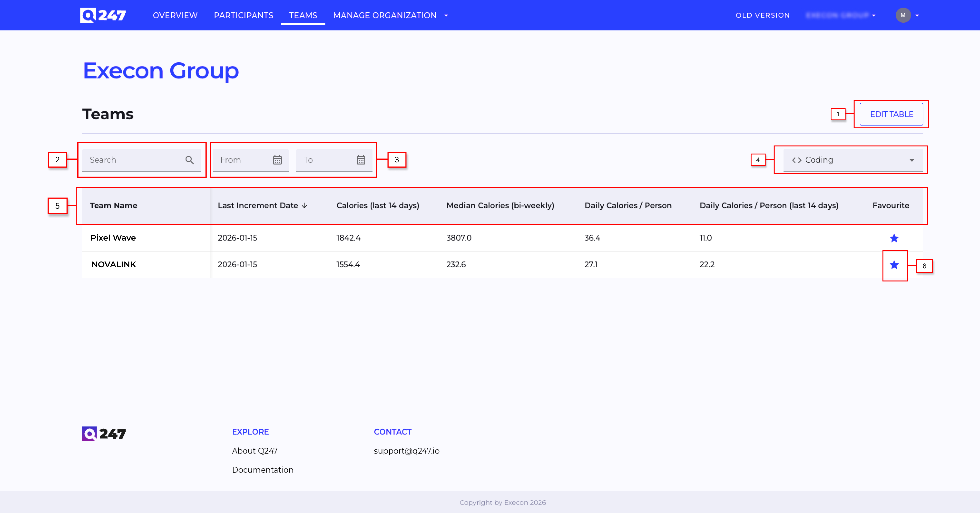The height and width of the screenshot is (513, 980).
Task: Toggle favourite star for Pixel Wave
Action: click(x=894, y=238)
